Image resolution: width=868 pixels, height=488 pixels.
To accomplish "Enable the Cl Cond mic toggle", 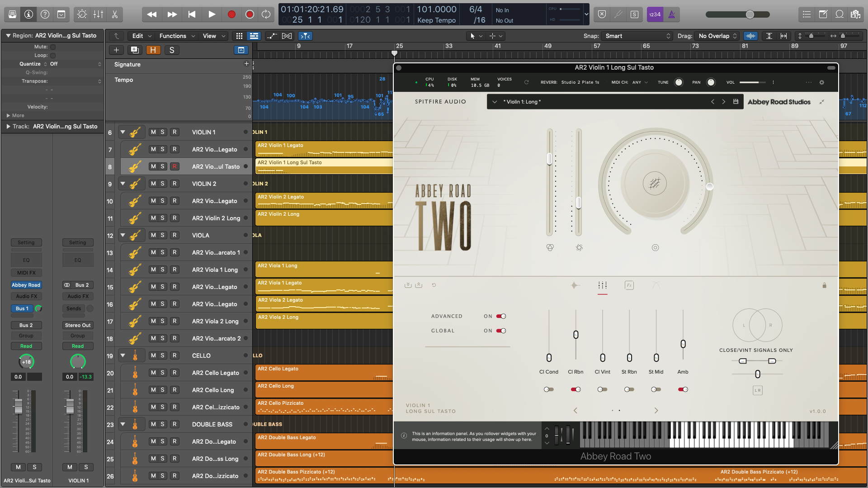I will click(x=548, y=389).
